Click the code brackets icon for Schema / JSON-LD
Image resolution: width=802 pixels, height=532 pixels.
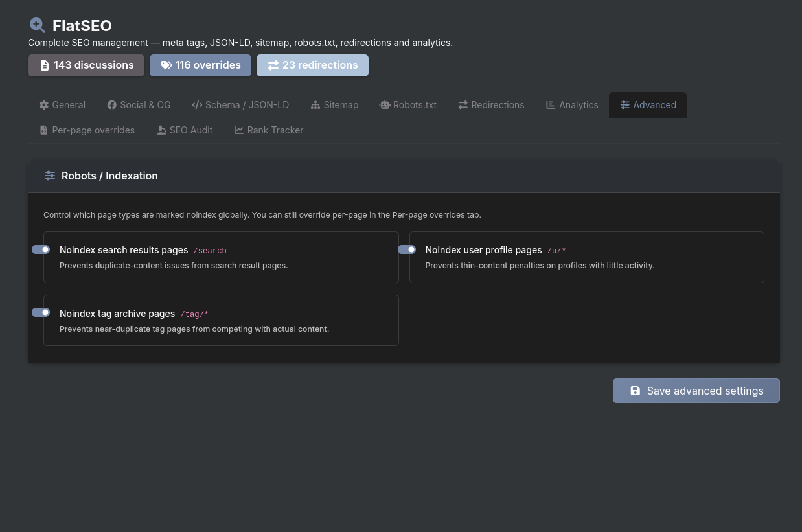197,105
